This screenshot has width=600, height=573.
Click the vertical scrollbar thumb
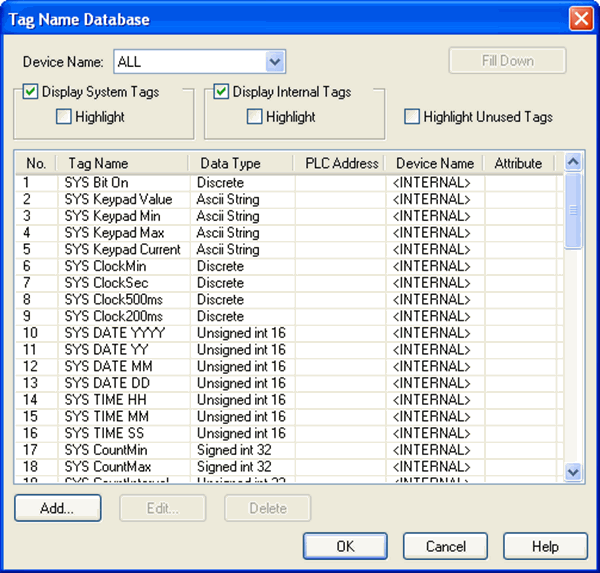pos(573,211)
